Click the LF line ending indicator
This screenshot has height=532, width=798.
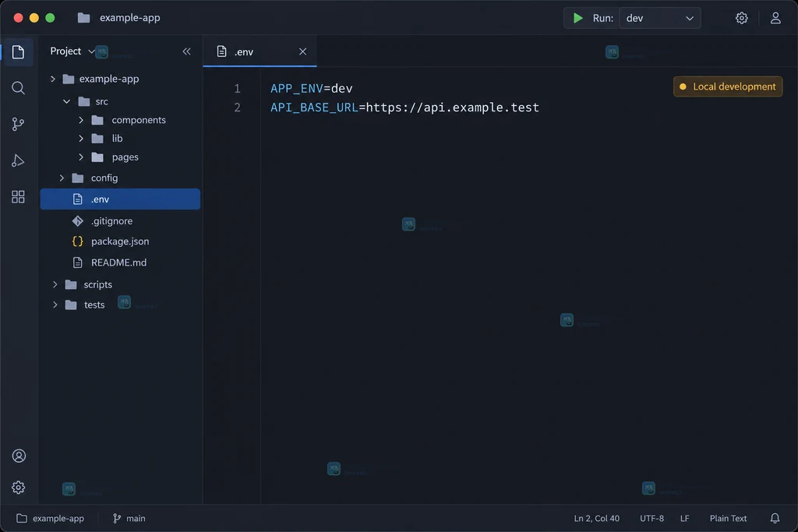click(684, 518)
